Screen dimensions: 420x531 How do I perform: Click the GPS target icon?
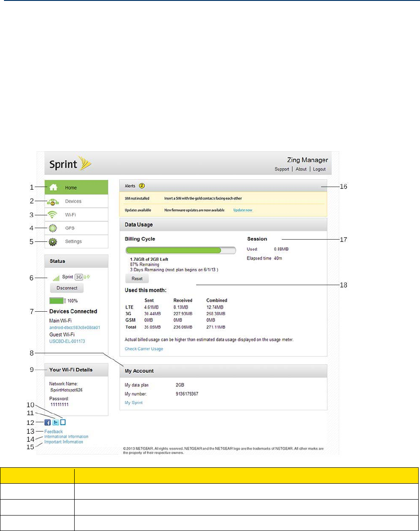pyautogui.click(x=53, y=228)
